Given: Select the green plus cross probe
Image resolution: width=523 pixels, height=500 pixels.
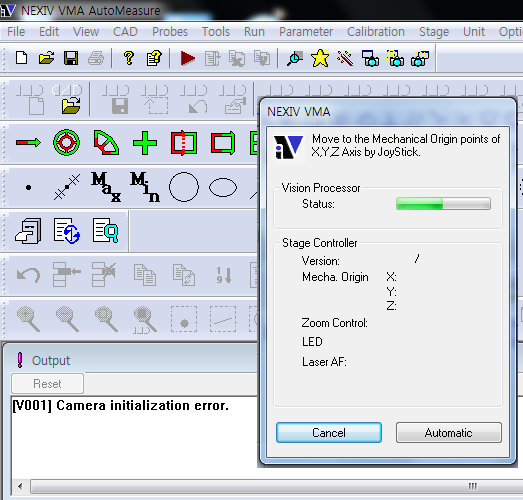Looking at the screenshot, I should (x=145, y=143).
